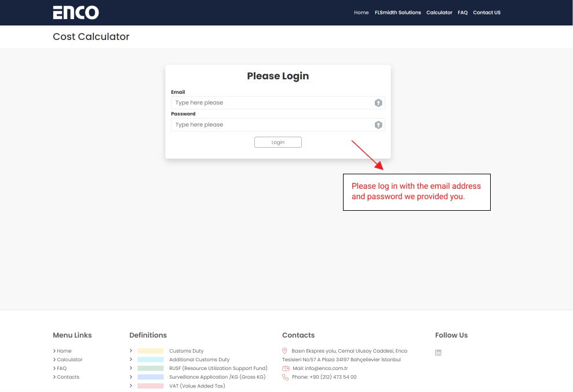
Task: Click the Contacts link in footer Menu Links
Action: pos(68,377)
